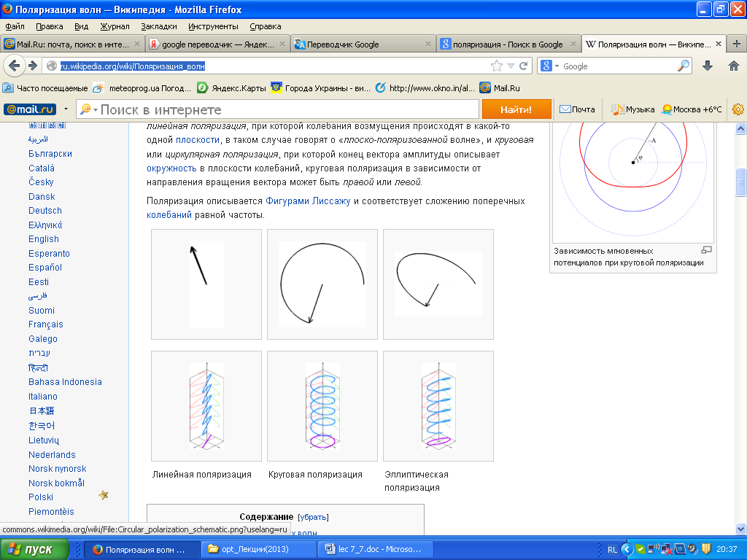Go back with the browser Back arrow
This screenshot has width=747, height=560.
(15, 66)
